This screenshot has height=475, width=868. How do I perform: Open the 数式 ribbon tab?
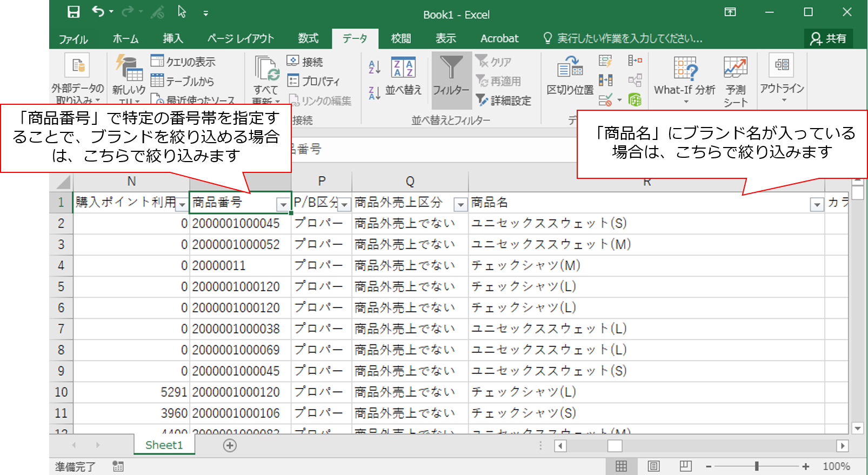click(x=308, y=39)
